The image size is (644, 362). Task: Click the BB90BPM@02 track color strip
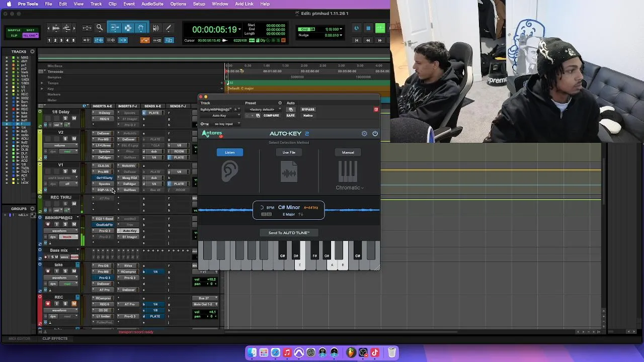click(x=40, y=231)
